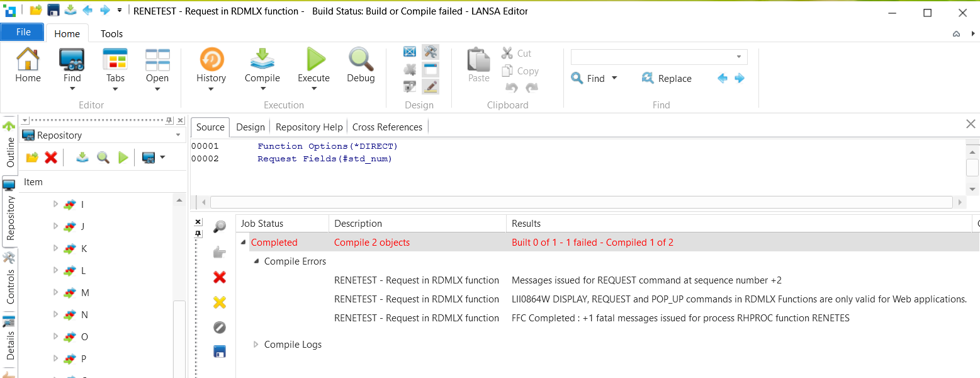
Task: Click the blue save disk icon in results sidebar
Action: (220, 352)
